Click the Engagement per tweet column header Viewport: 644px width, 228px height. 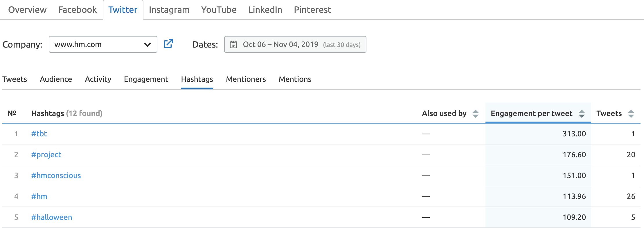(x=532, y=113)
